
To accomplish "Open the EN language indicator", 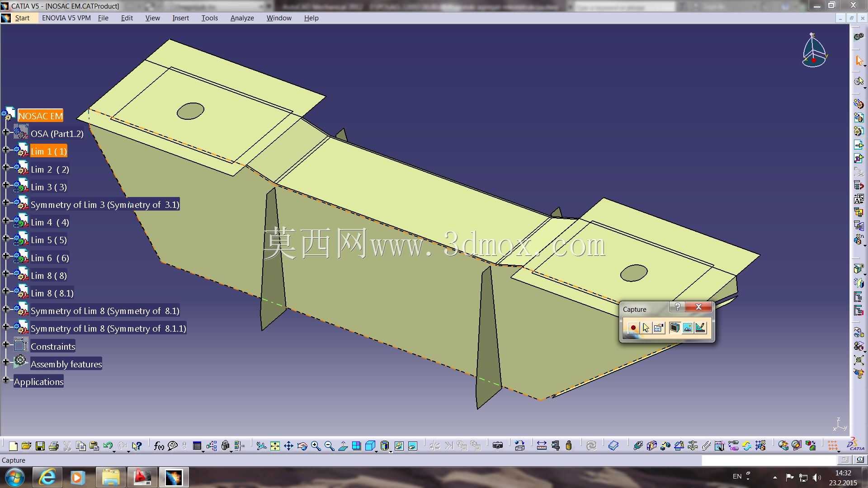I will click(x=737, y=476).
